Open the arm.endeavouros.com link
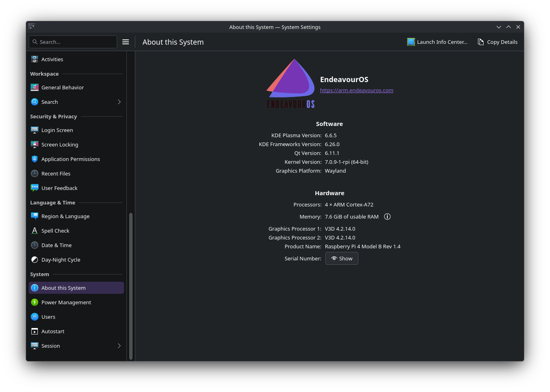Image resolution: width=550 pixels, height=392 pixels. (x=357, y=90)
